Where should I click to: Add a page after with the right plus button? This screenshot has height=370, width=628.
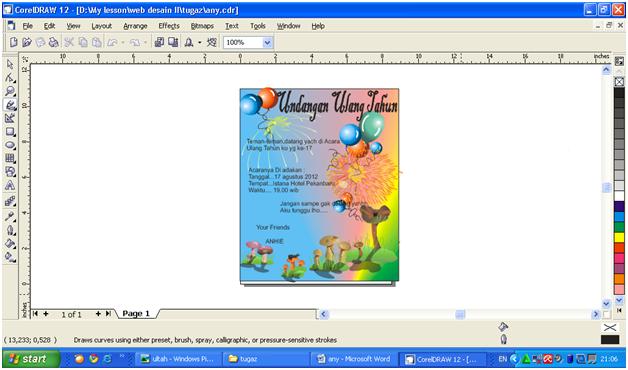(x=98, y=314)
